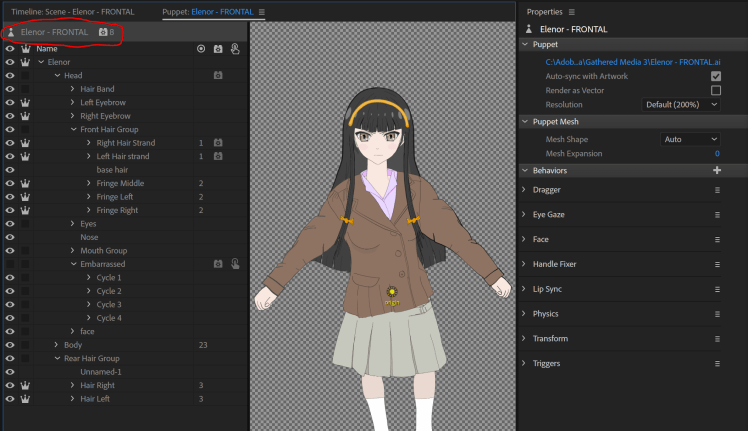The height and width of the screenshot is (431, 748).
Task: Enable the Render as Vector checkbox
Action: click(x=715, y=90)
